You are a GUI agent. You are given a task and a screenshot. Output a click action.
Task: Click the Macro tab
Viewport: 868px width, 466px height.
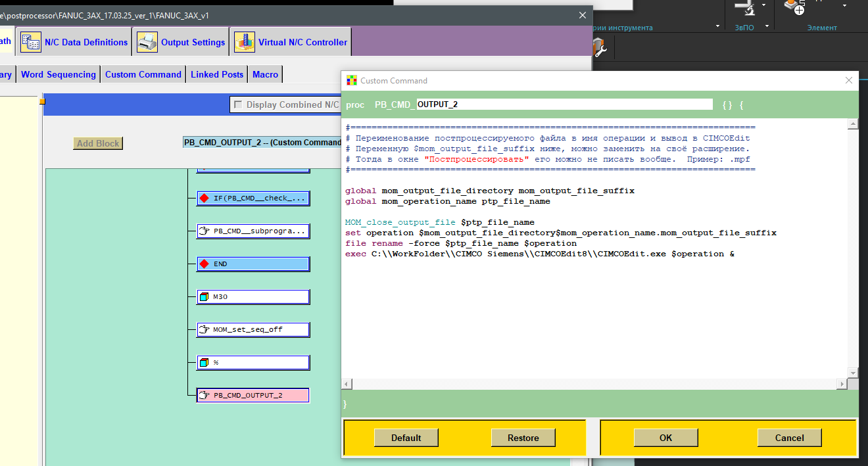(265, 74)
